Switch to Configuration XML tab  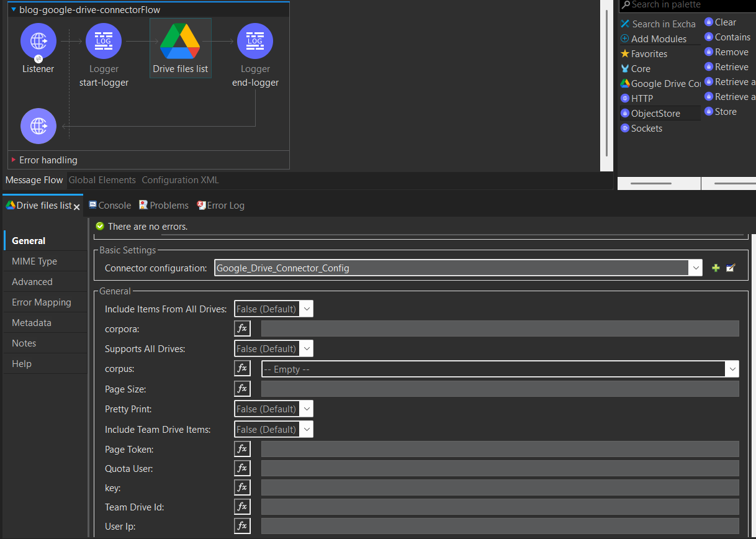180,180
